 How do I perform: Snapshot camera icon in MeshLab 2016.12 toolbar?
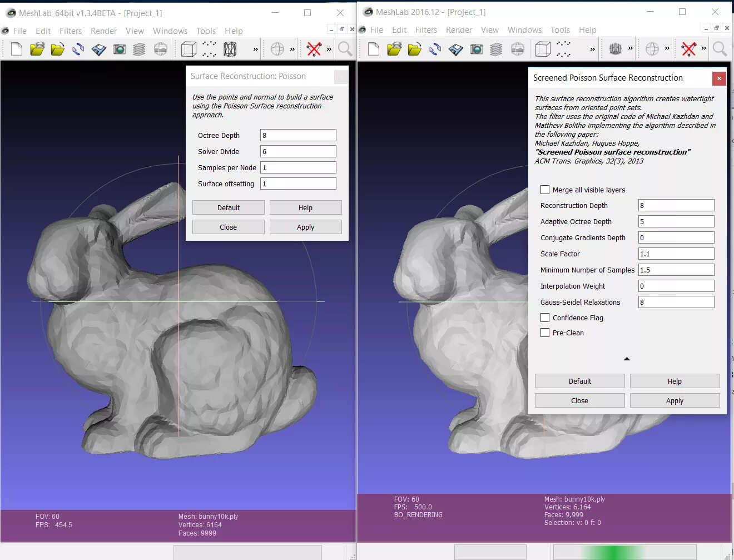coord(476,49)
